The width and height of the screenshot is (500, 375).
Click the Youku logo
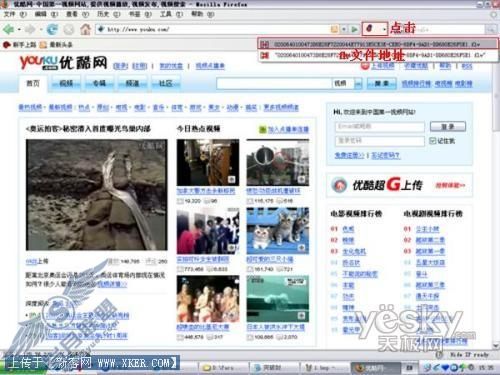pos(63,62)
